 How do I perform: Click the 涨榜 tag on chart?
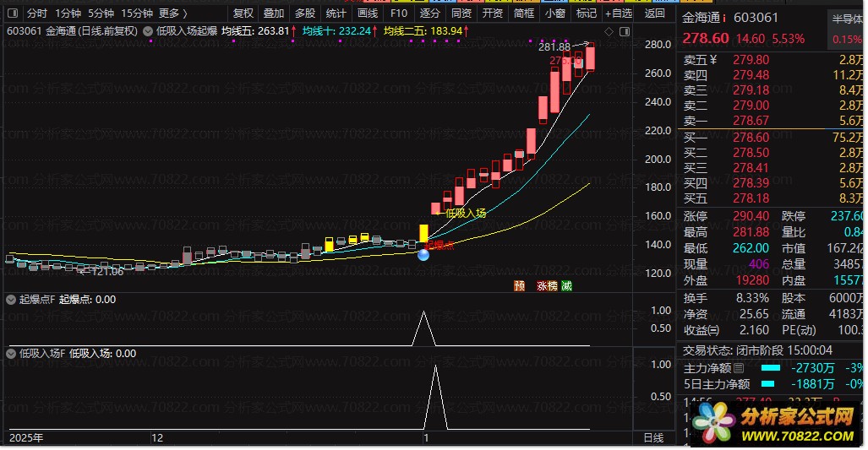click(547, 286)
